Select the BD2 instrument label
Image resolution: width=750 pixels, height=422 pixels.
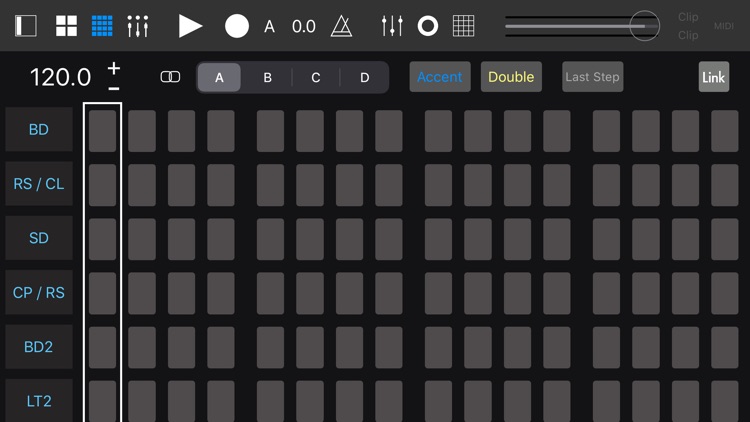[x=39, y=346]
